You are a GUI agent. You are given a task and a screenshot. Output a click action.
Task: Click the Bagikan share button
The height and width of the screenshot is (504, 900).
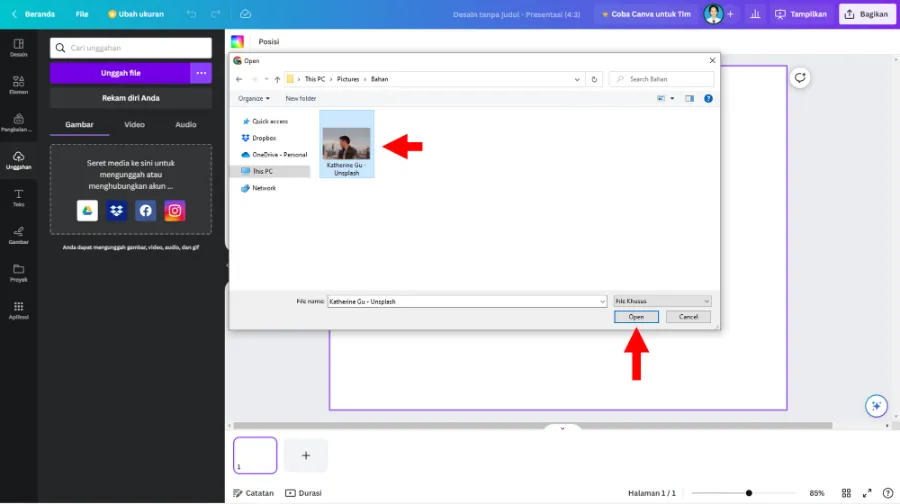tap(867, 14)
